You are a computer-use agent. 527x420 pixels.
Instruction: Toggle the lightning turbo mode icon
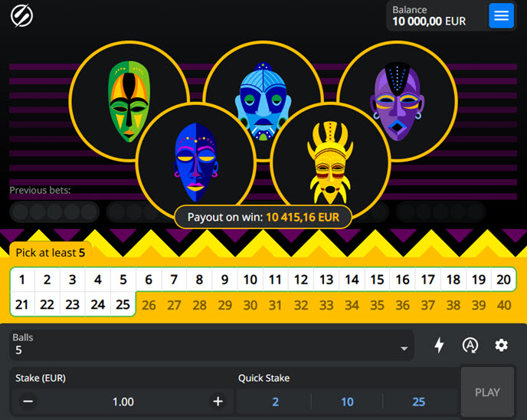pos(439,346)
